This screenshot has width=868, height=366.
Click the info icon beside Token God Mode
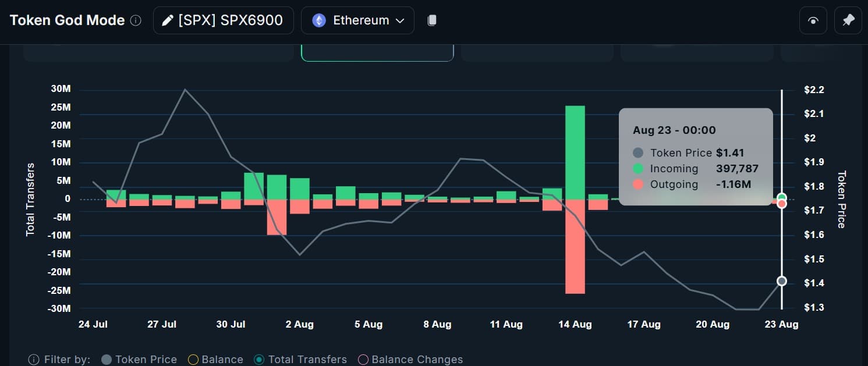pos(136,20)
